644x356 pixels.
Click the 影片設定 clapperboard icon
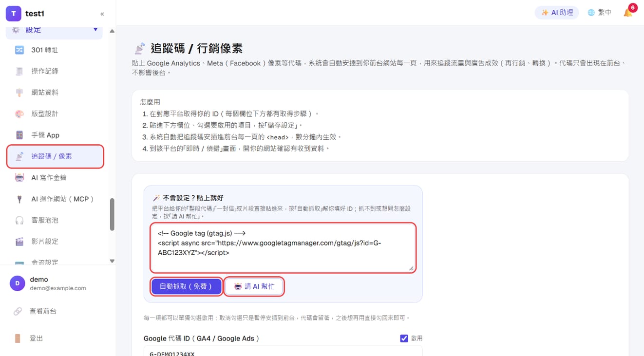click(19, 242)
